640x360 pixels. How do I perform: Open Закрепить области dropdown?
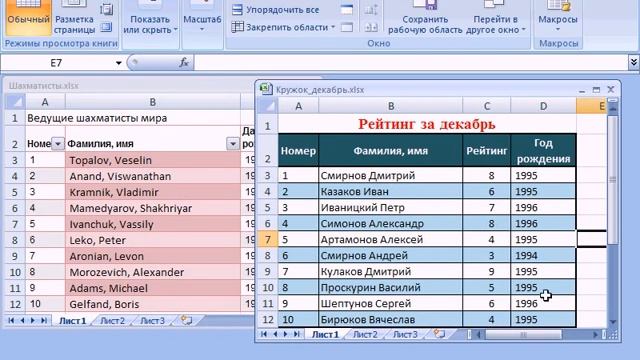pos(283,27)
